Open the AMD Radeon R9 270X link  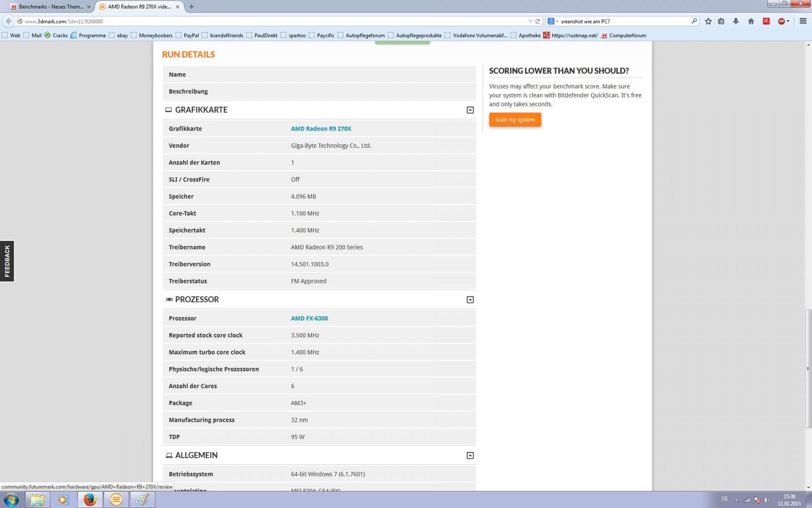[321, 129]
